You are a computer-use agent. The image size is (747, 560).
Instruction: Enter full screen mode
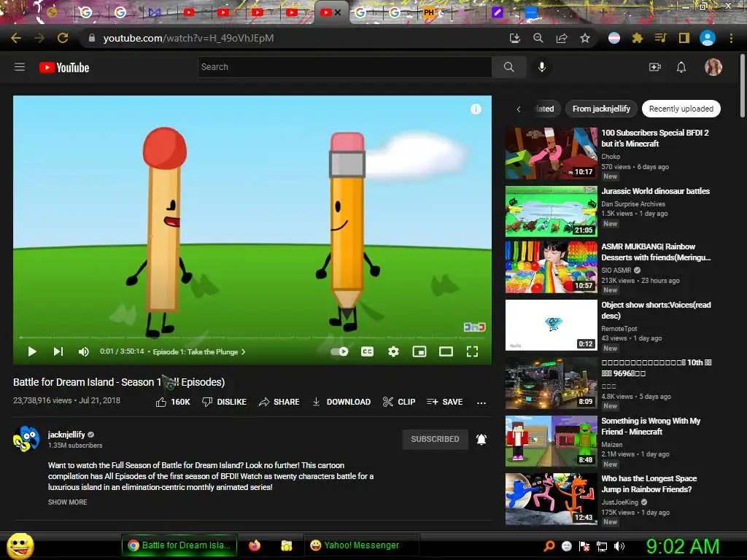pyautogui.click(x=472, y=351)
